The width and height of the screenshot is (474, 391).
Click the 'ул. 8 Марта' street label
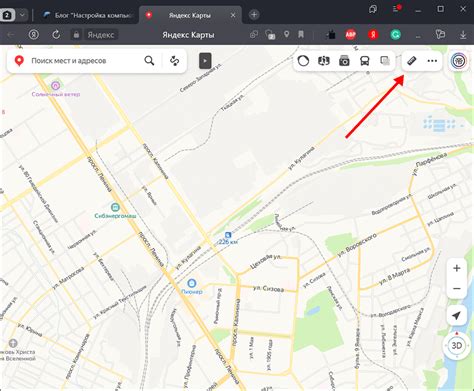pos(394,277)
